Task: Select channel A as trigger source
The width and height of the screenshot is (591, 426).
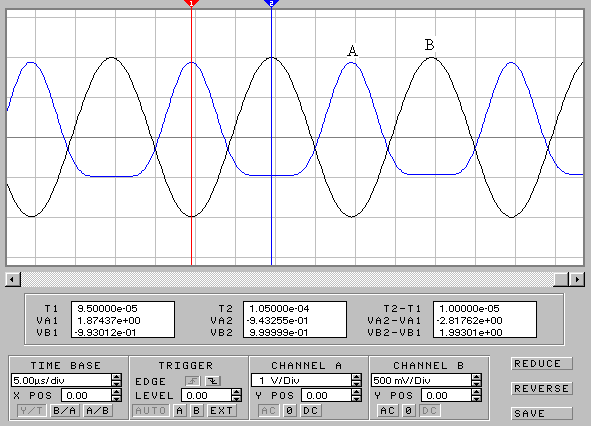Action: pos(180,411)
